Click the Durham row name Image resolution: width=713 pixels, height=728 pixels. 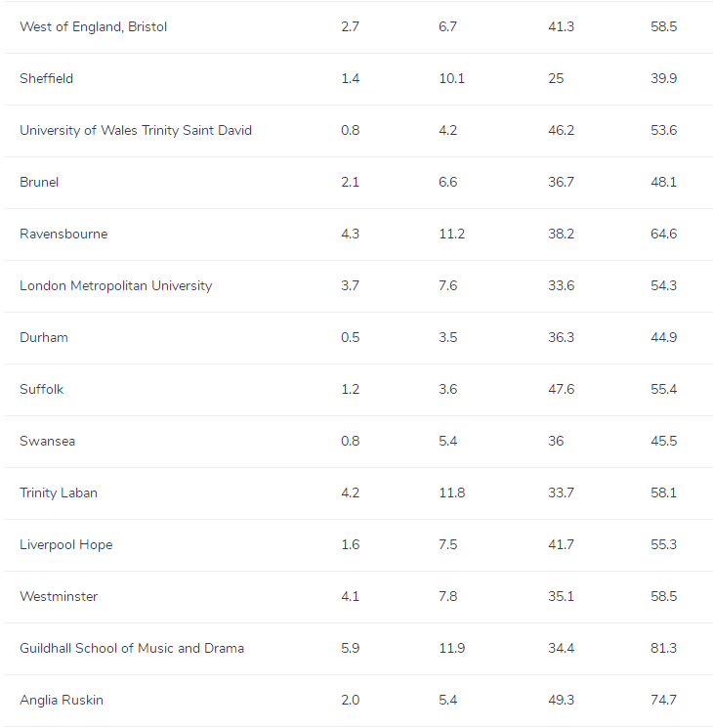44,337
